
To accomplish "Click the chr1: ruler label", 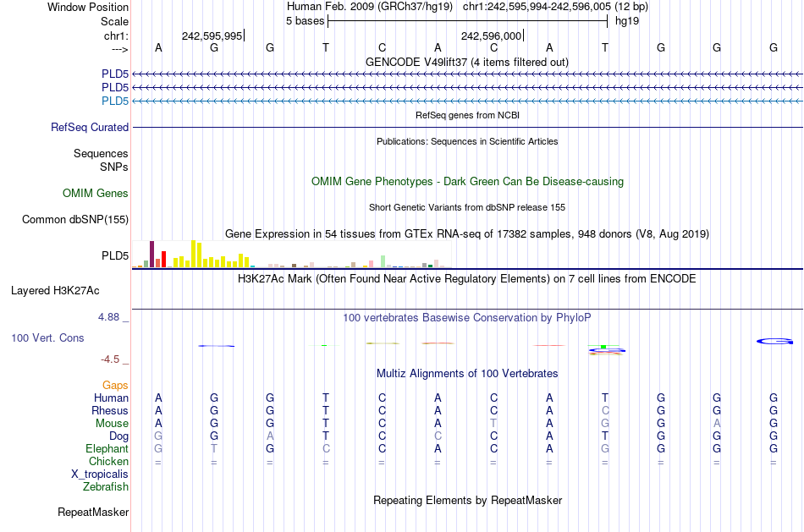I will click(x=116, y=36).
